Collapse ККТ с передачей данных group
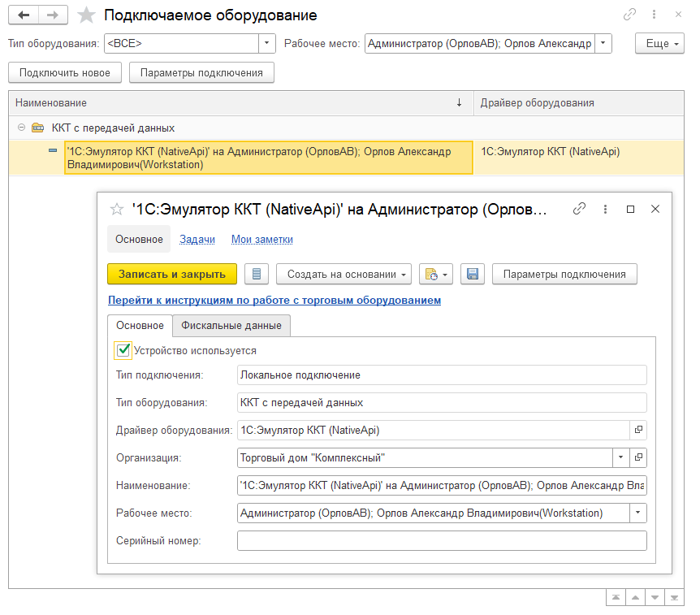Screen dimensions: 700x615 click(x=21, y=128)
